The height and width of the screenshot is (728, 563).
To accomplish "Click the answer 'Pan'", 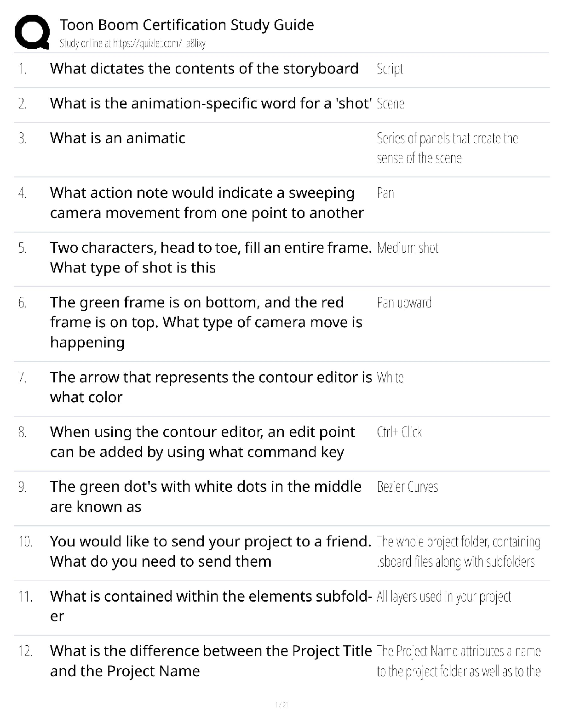I will (x=385, y=193).
